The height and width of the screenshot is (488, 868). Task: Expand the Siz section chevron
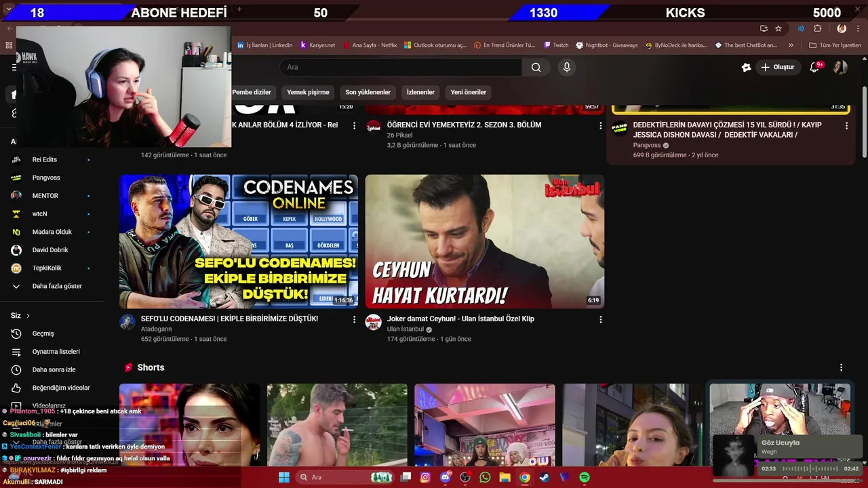(x=28, y=316)
